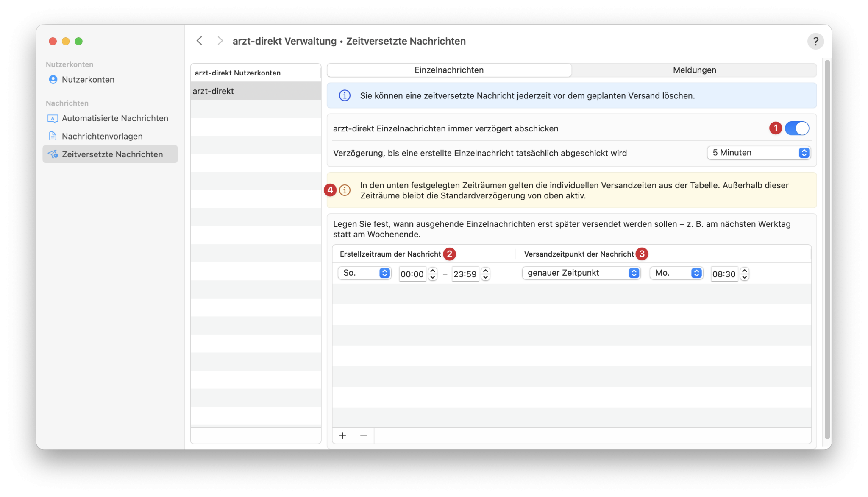Click the orange info icon in the yellow notice
Viewport: 868px width, 497px height.
coord(345,190)
